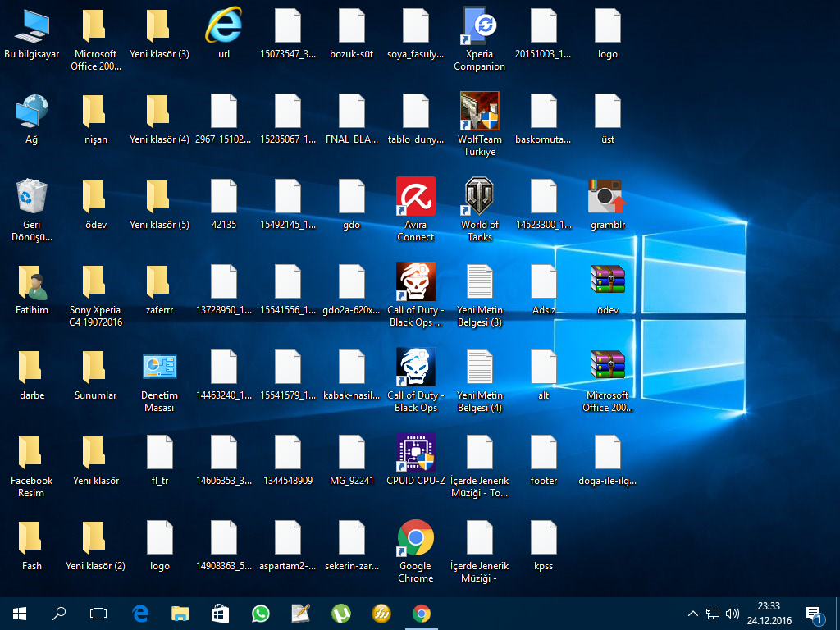This screenshot has height=630, width=840.
Task: Open the Action Center notifications button
Action: click(x=815, y=614)
